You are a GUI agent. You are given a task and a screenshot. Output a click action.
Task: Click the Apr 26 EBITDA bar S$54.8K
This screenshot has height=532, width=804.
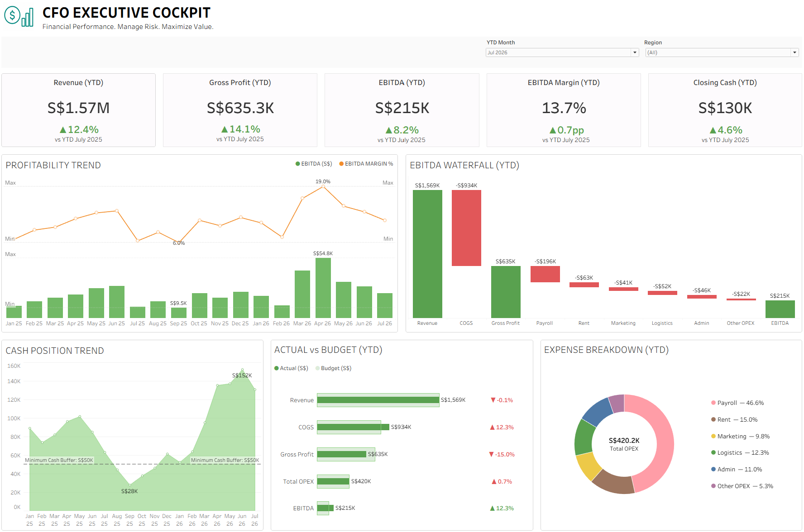[x=323, y=288]
